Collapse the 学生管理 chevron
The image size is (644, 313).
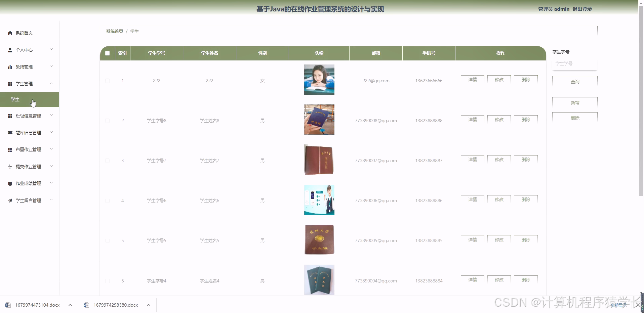click(x=51, y=83)
